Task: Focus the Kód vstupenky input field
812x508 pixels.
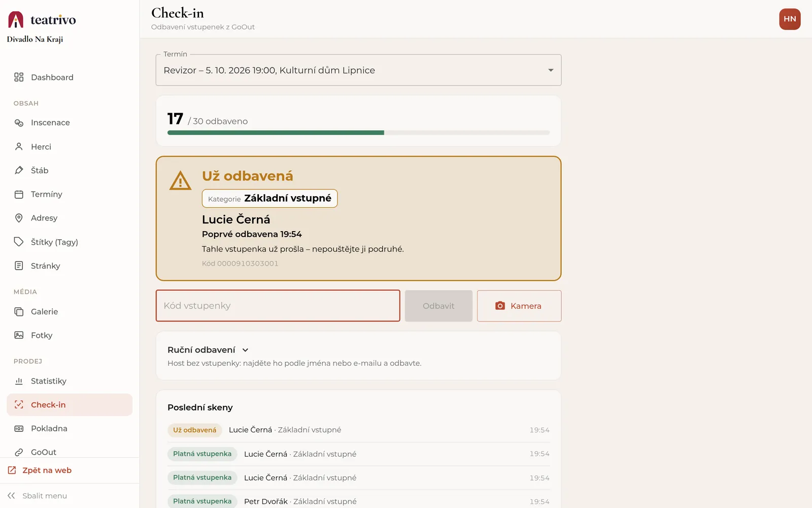Action: coord(278,306)
